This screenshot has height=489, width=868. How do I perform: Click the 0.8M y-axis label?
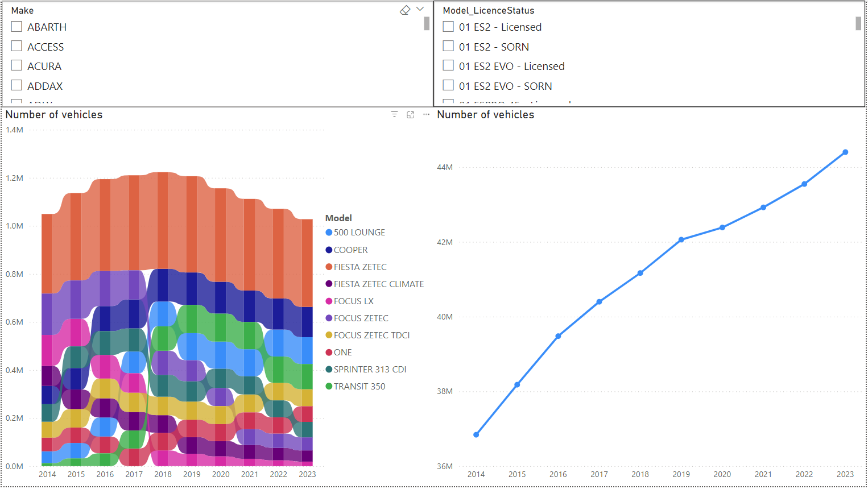click(15, 274)
